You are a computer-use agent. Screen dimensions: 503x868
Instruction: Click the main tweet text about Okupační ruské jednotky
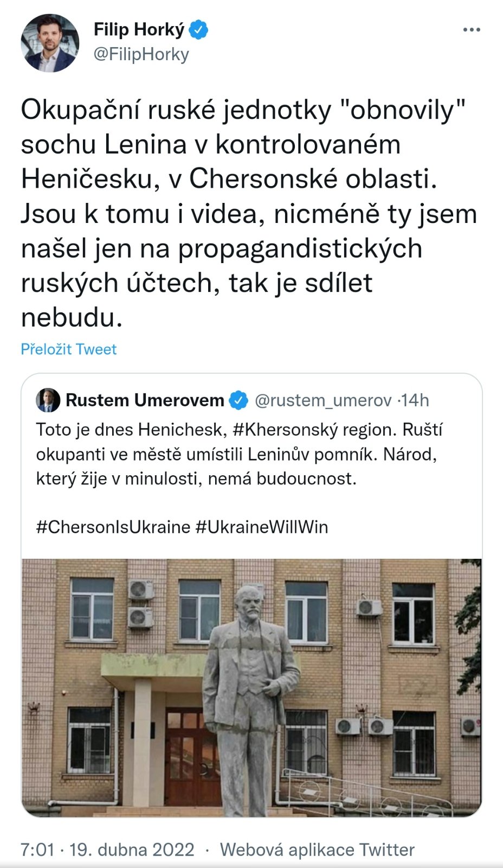[249, 213]
